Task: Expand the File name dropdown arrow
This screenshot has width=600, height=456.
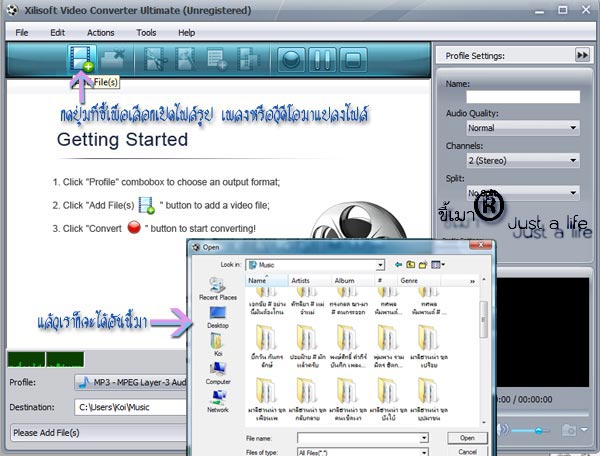Action: (x=424, y=438)
